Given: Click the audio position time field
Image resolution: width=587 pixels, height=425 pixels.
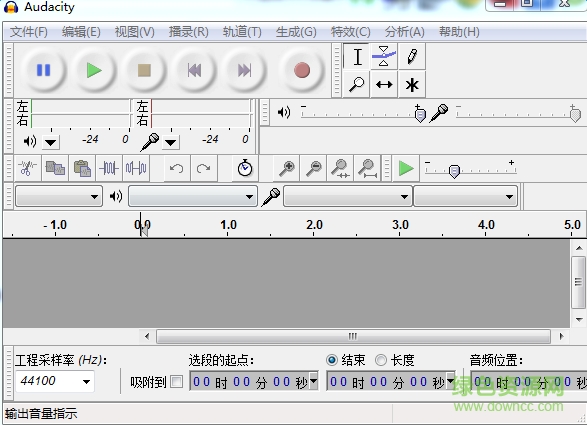Looking at the screenshot, I should [x=528, y=381].
